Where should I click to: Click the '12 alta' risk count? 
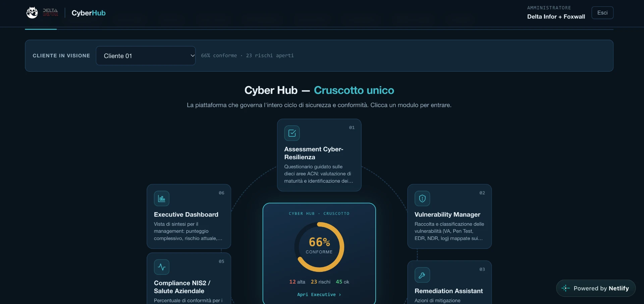[297, 282]
